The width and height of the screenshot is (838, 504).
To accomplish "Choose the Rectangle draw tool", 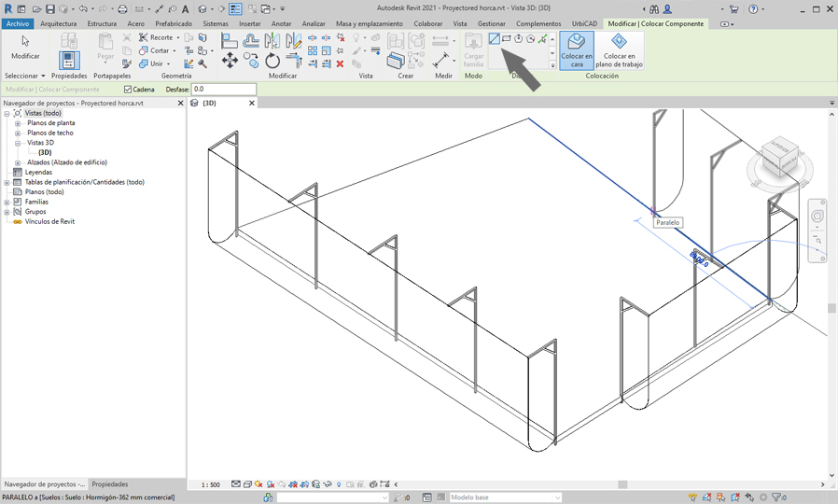I will (x=507, y=39).
